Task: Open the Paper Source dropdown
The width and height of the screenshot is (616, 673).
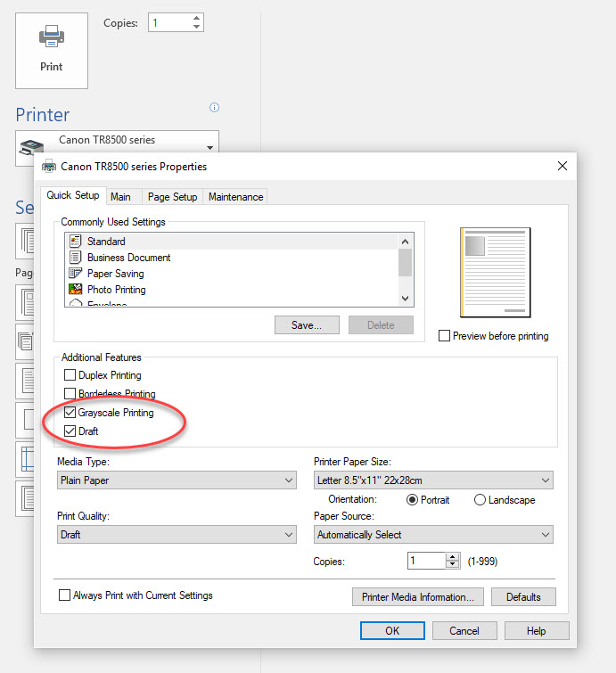Action: tap(433, 535)
